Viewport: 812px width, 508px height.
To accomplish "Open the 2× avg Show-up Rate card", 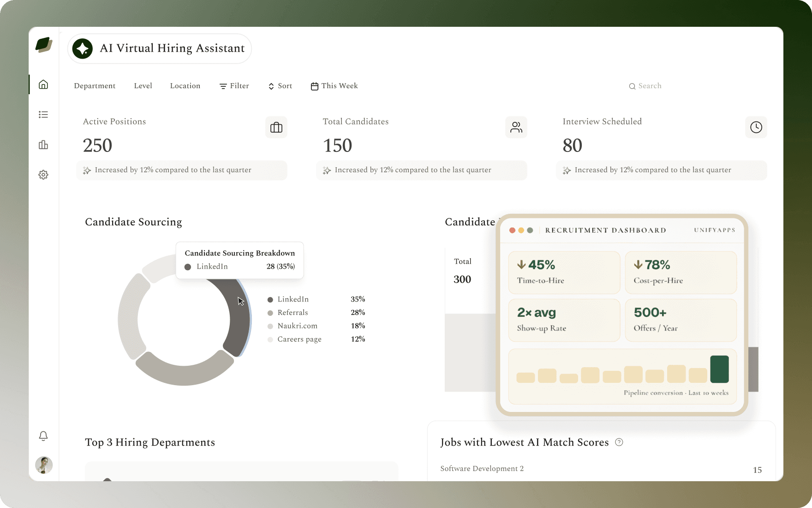I will click(x=564, y=320).
